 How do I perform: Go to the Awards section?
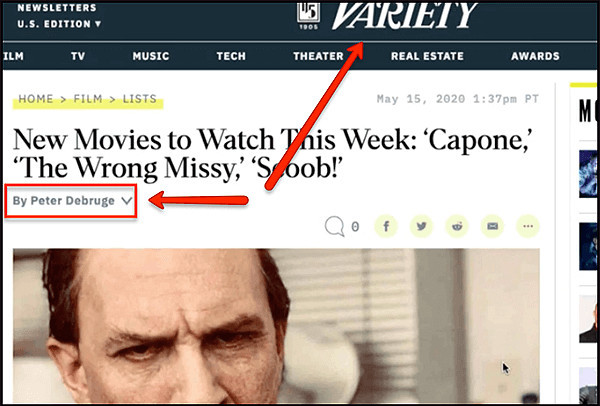point(535,56)
